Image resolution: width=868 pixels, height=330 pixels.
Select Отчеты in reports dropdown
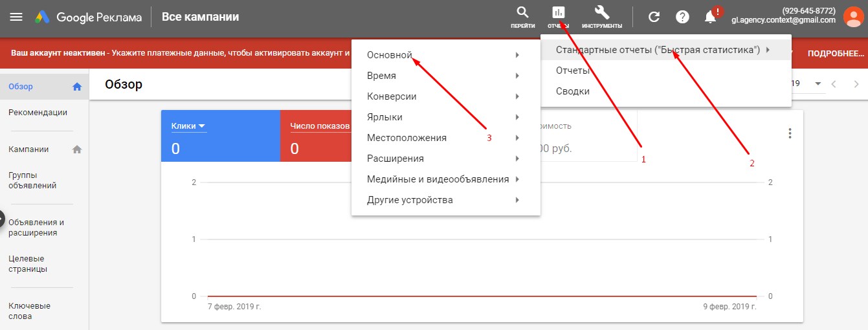[666, 71]
